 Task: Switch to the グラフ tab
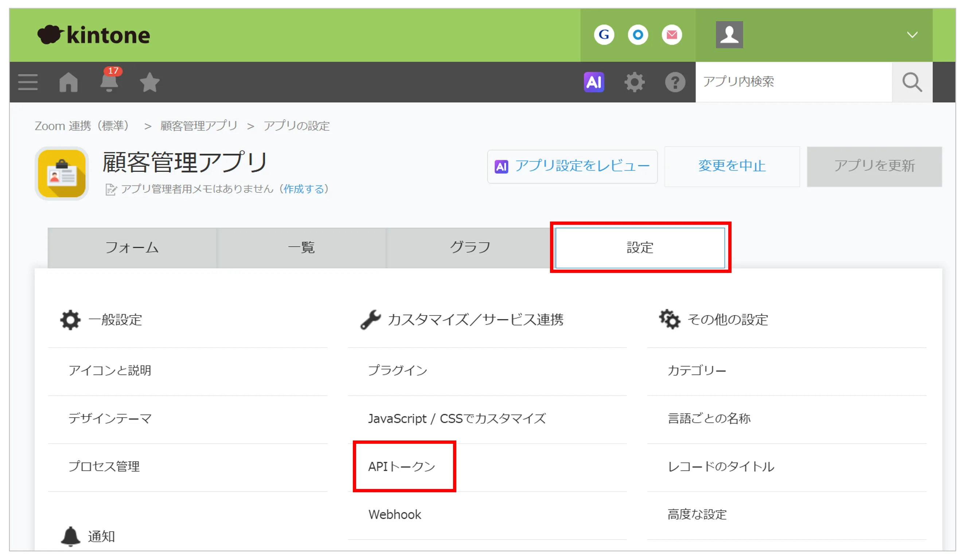(471, 248)
